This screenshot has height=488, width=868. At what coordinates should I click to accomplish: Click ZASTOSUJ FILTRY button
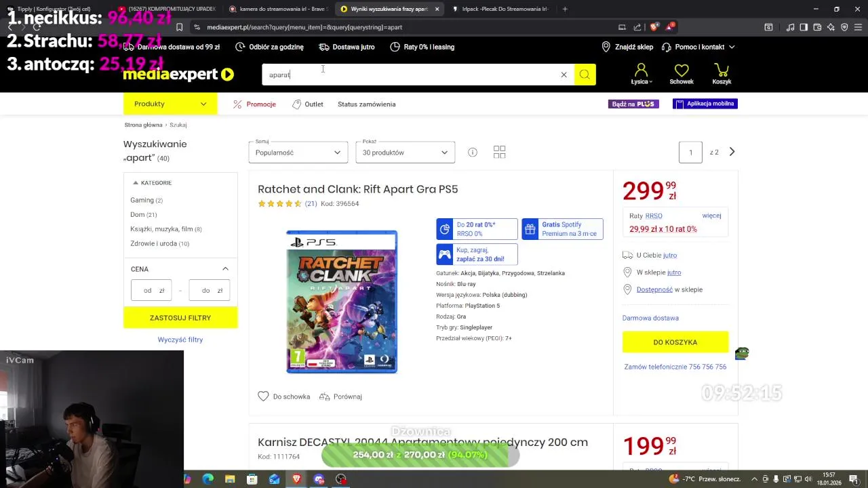(180, 318)
